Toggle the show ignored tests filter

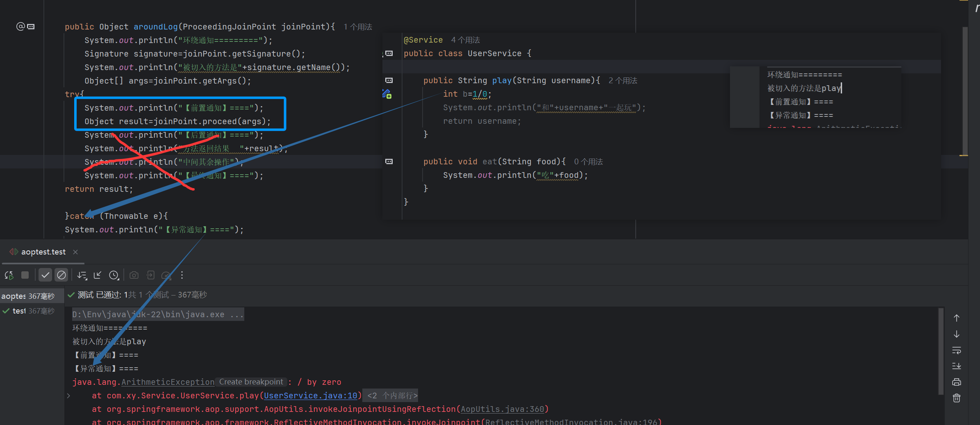click(x=61, y=275)
